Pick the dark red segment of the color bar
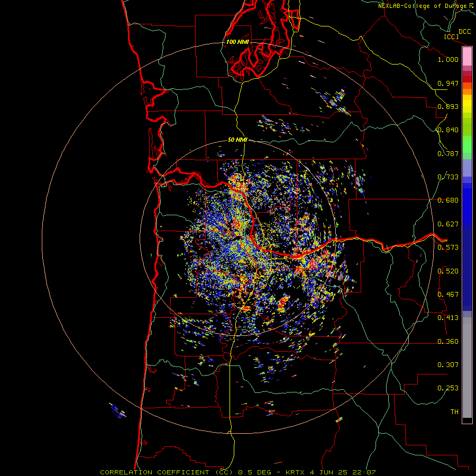The height and width of the screenshot is (476, 476). tap(467, 79)
